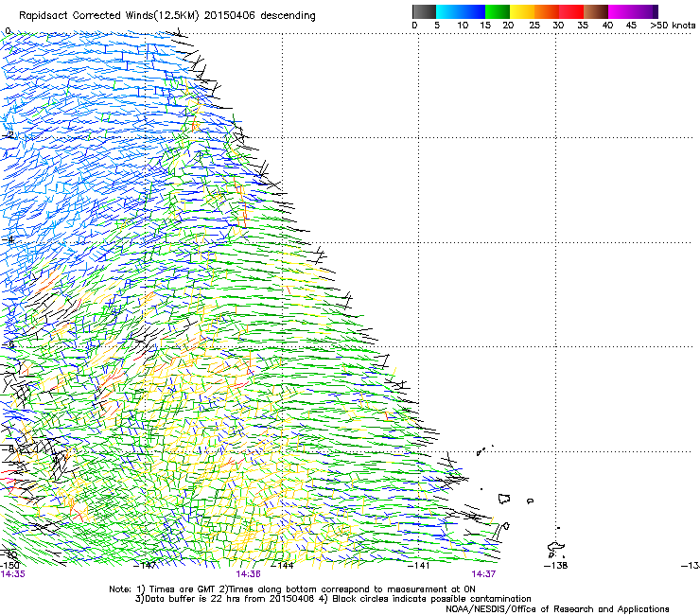Click the green 15-20 knots legend segment

tap(498, 11)
